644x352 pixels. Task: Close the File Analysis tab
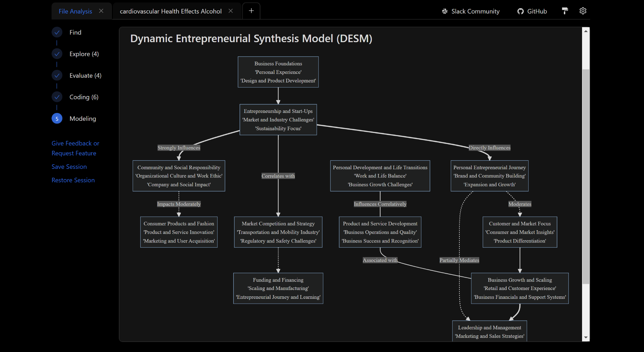point(101,11)
